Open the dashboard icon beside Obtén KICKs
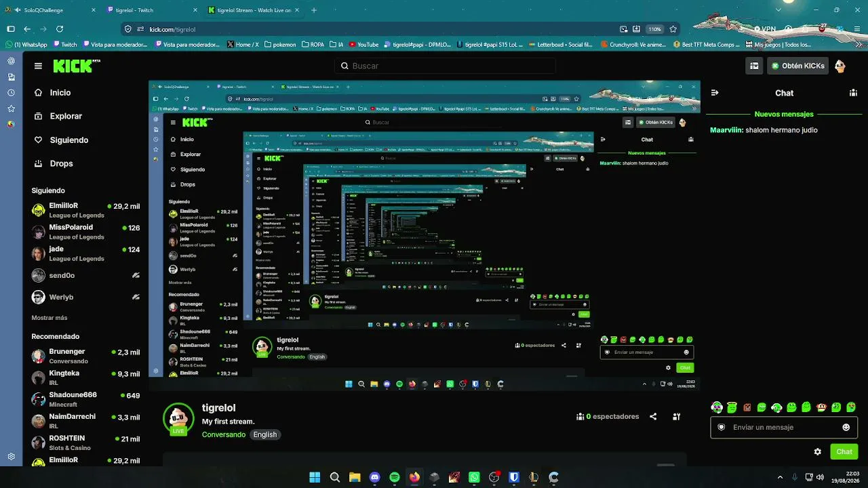The image size is (868, 488). tap(754, 66)
